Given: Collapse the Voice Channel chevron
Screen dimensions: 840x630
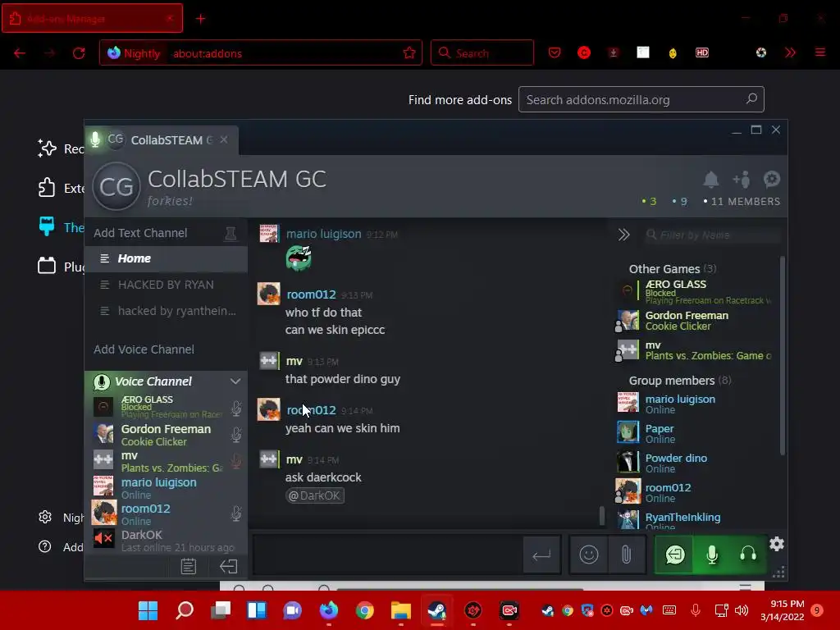Looking at the screenshot, I should point(235,381).
